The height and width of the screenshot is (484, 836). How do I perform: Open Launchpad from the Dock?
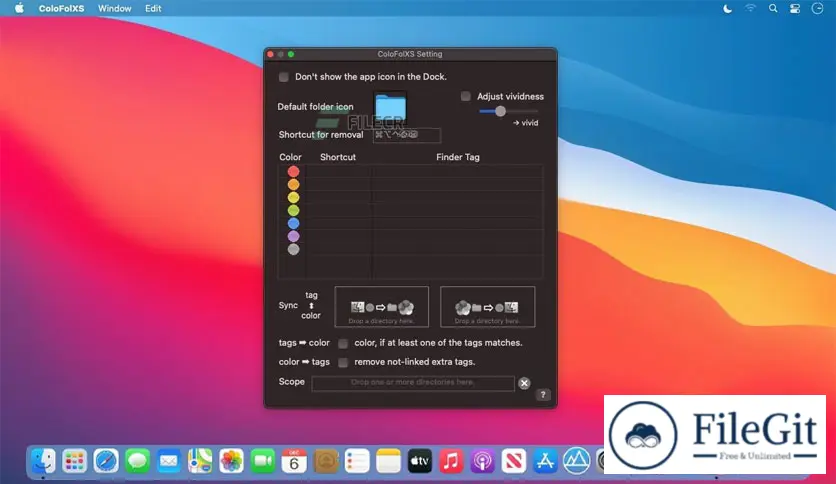(x=74, y=461)
